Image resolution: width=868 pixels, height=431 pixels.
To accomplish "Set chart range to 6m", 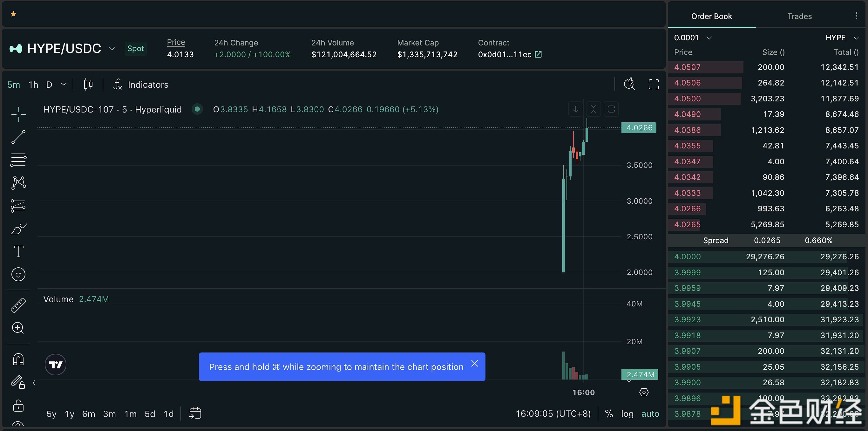I will [x=89, y=414].
